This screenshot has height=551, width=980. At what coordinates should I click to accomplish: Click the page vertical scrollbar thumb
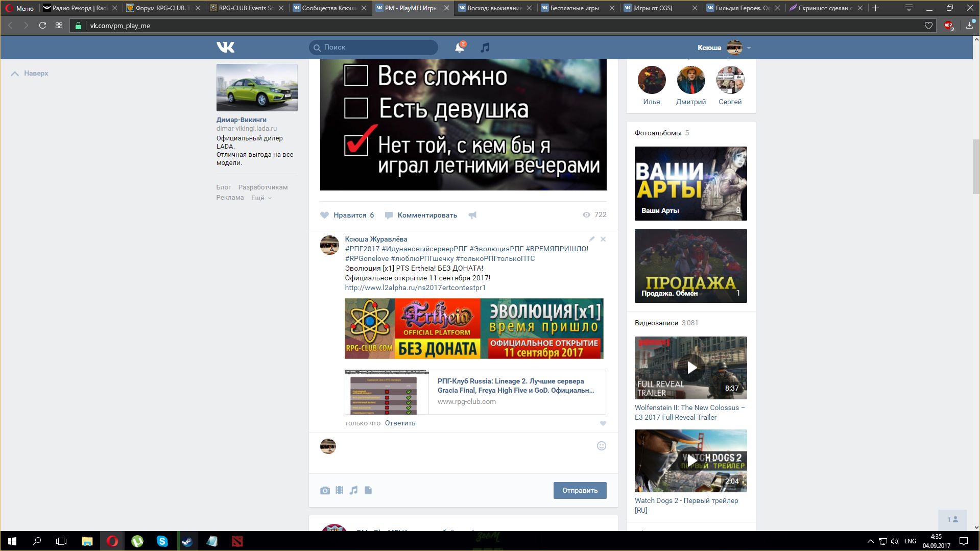tap(975, 166)
